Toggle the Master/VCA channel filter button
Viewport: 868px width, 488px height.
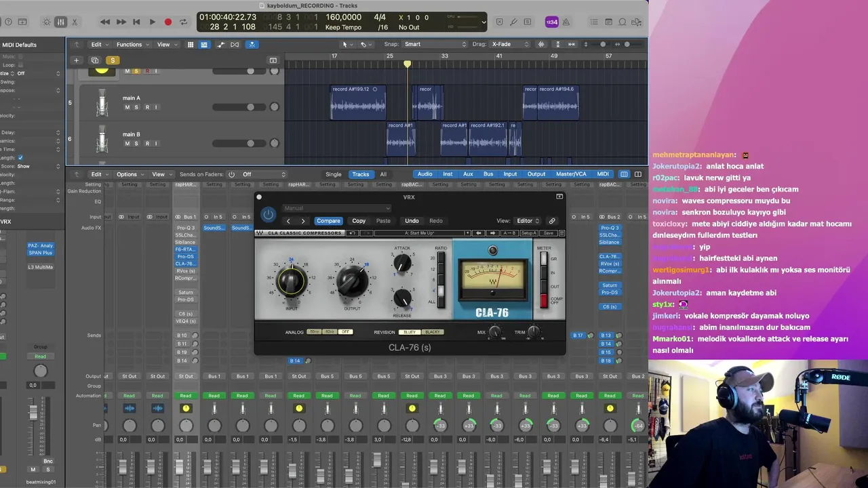(571, 174)
